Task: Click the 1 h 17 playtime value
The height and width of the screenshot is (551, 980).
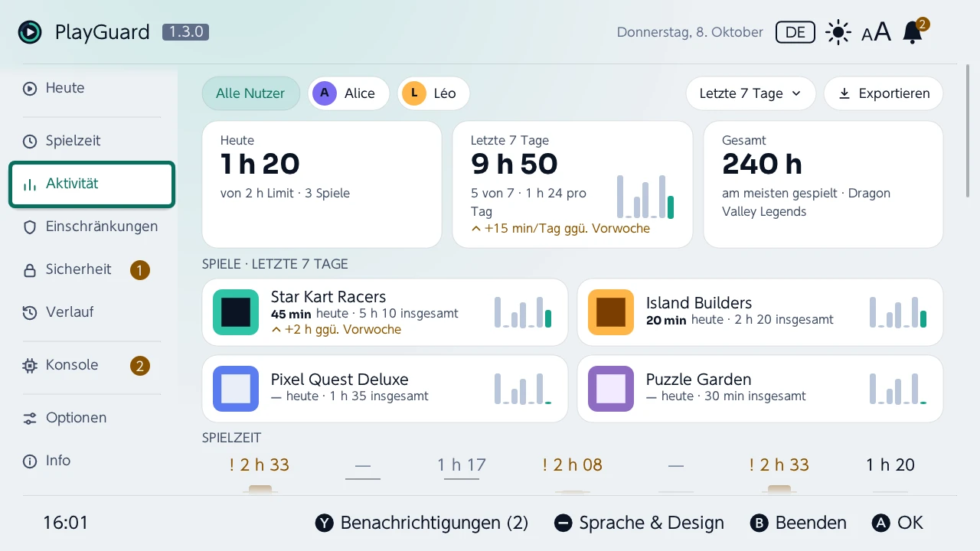Action: tap(462, 465)
